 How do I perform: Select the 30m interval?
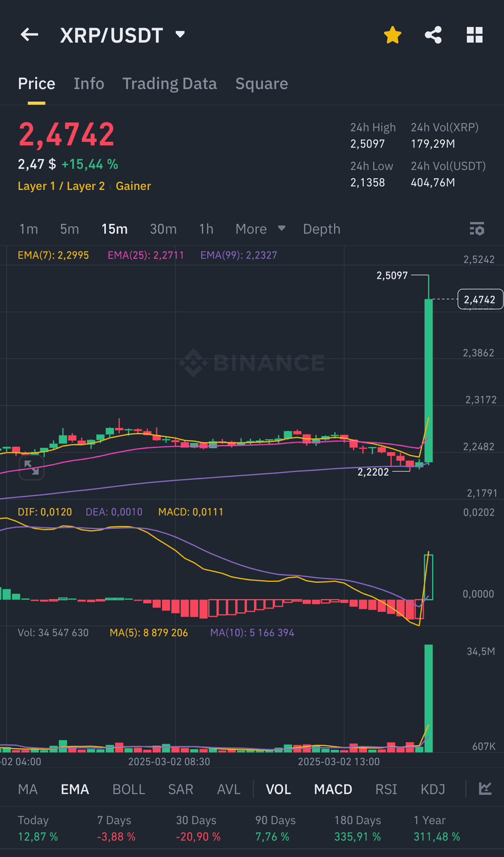pos(163,229)
